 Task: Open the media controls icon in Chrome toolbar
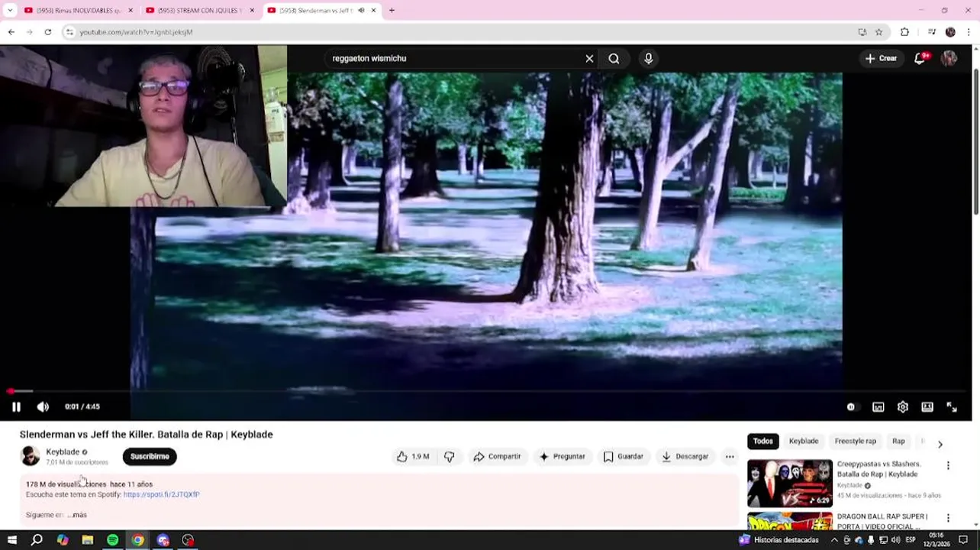point(931,32)
